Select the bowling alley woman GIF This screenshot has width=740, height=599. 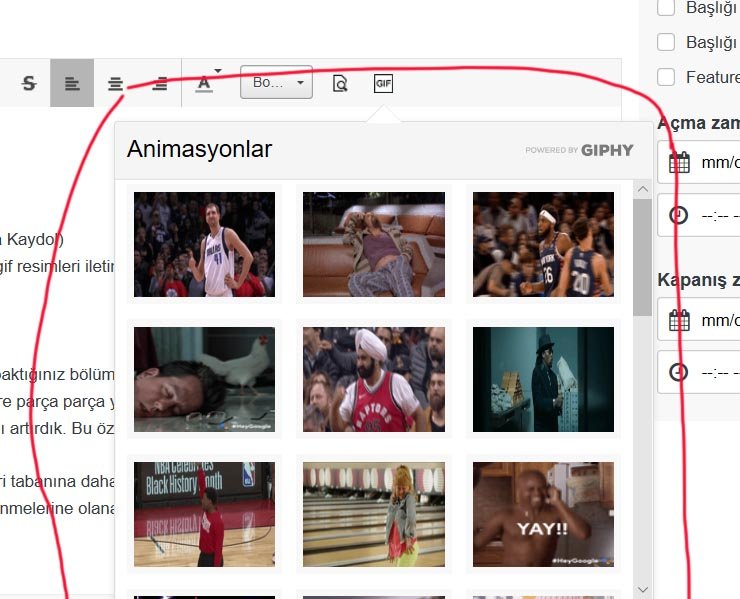click(374, 515)
